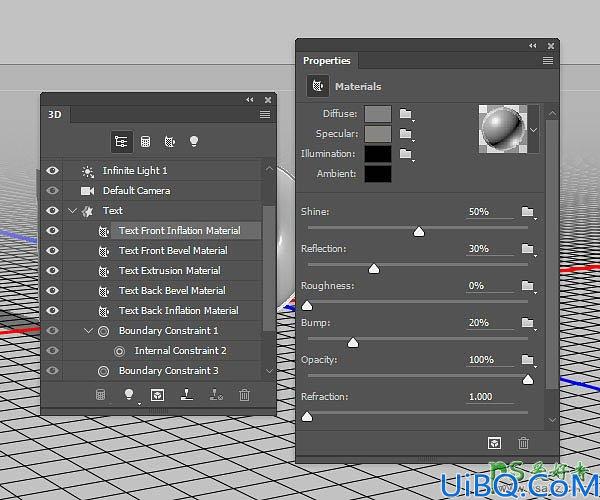This screenshot has height=500, width=600.
Task: Click Properties scrollbar up arrow
Action: (552, 113)
